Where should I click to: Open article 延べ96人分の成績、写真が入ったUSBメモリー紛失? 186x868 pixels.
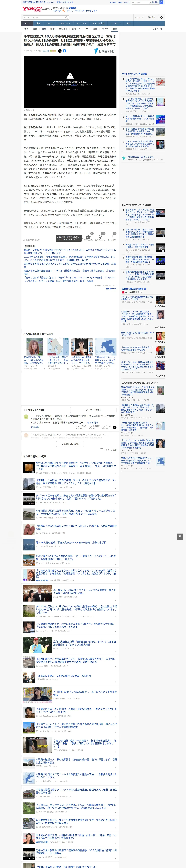[x=71, y=542]
